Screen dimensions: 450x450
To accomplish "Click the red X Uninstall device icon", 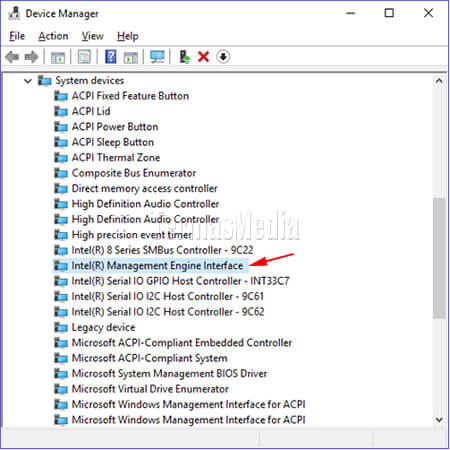I will 203,57.
